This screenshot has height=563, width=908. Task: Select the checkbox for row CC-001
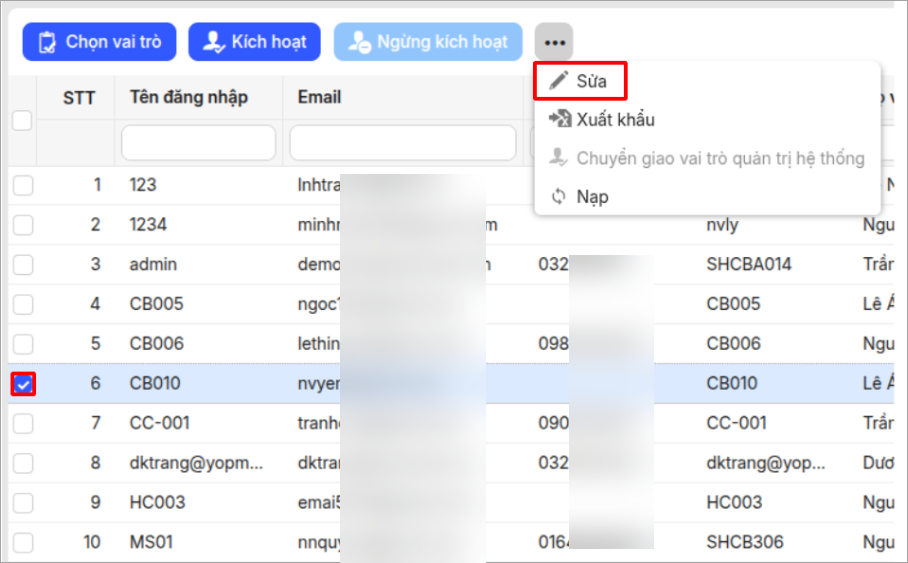tap(23, 423)
